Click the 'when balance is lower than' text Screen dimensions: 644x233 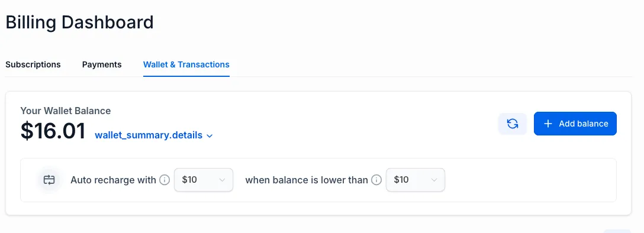click(x=307, y=180)
